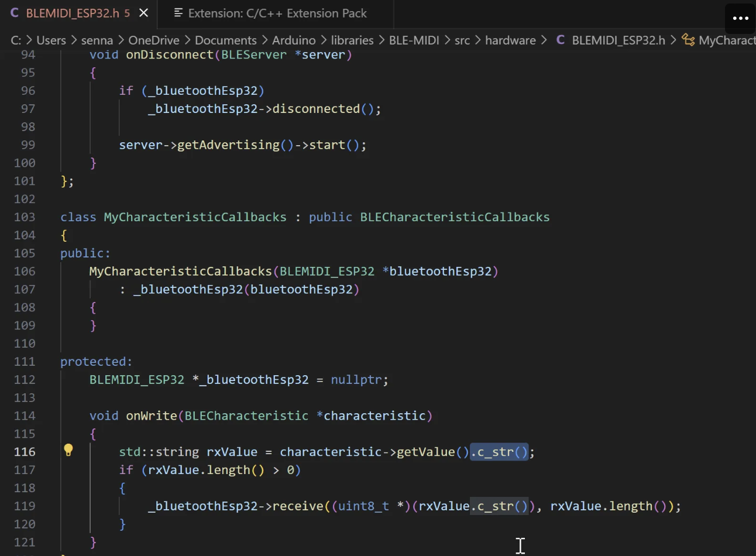Image resolution: width=756 pixels, height=556 pixels.
Task: Click highlighted '.c_str()' on line 116
Action: (x=499, y=452)
